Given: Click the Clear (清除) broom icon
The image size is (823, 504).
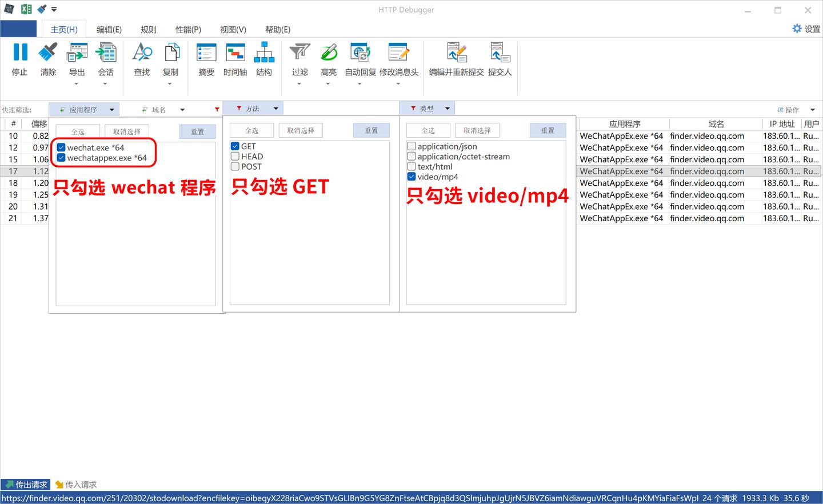Looking at the screenshot, I should (48, 53).
